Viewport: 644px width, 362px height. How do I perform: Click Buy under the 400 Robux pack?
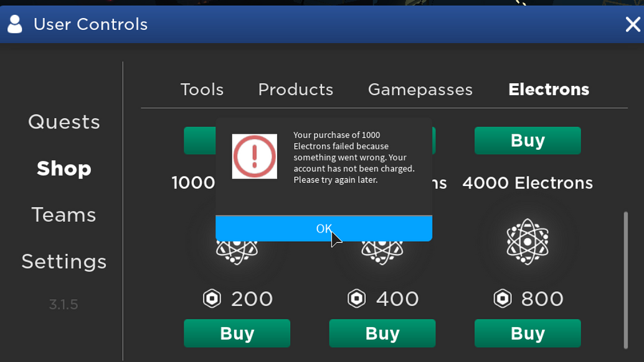(x=382, y=333)
